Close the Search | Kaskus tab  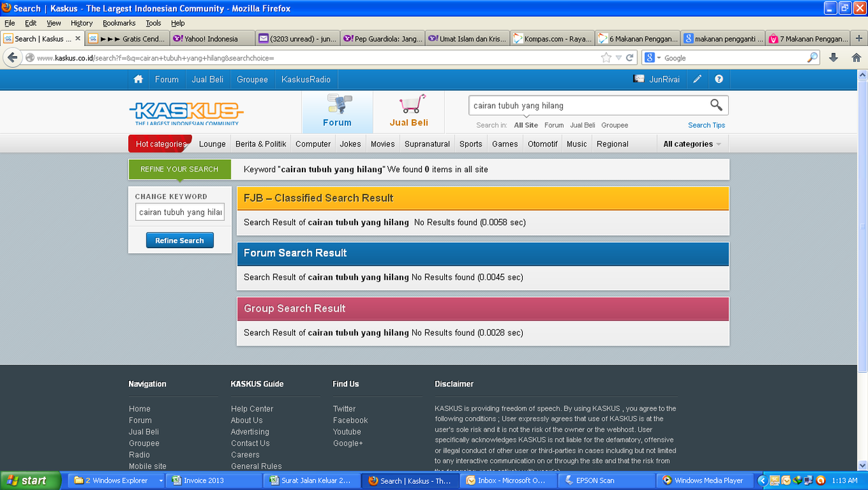click(x=78, y=39)
